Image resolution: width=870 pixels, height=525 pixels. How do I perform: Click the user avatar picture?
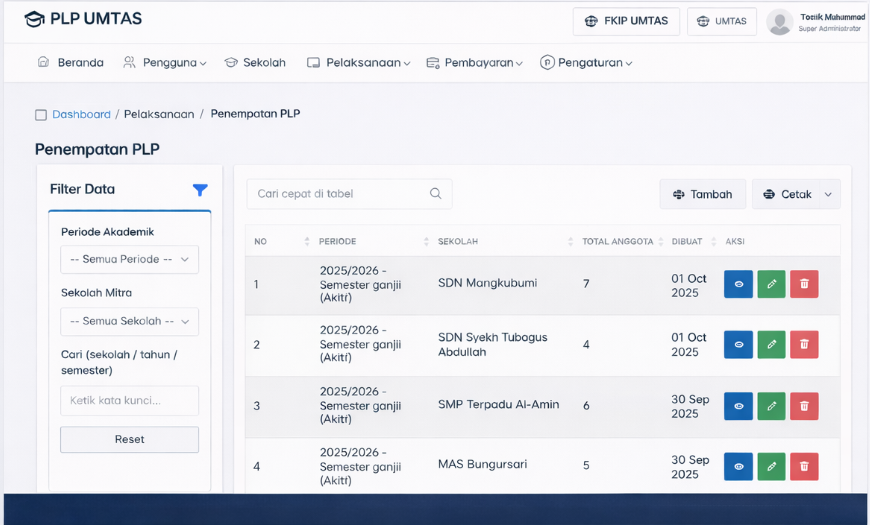(x=780, y=22)
